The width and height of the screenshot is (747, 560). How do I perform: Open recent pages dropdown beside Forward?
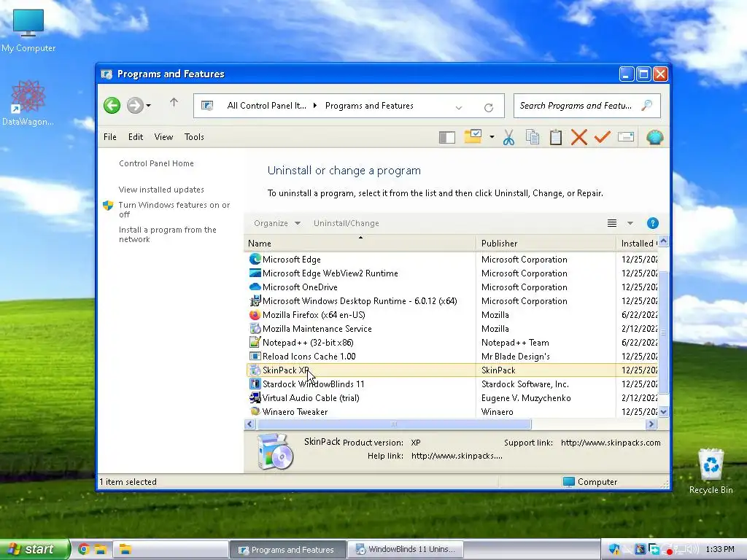(x=149, y=105)
